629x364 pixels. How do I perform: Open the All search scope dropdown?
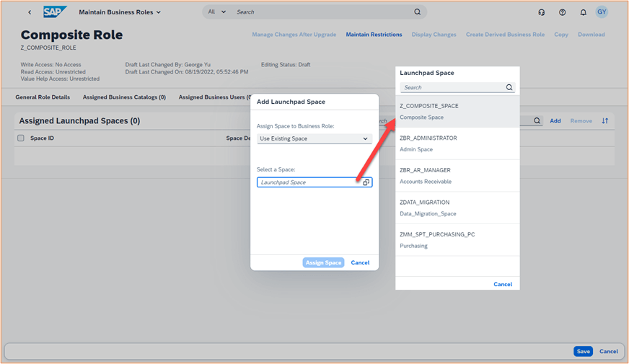coord(216,12)
